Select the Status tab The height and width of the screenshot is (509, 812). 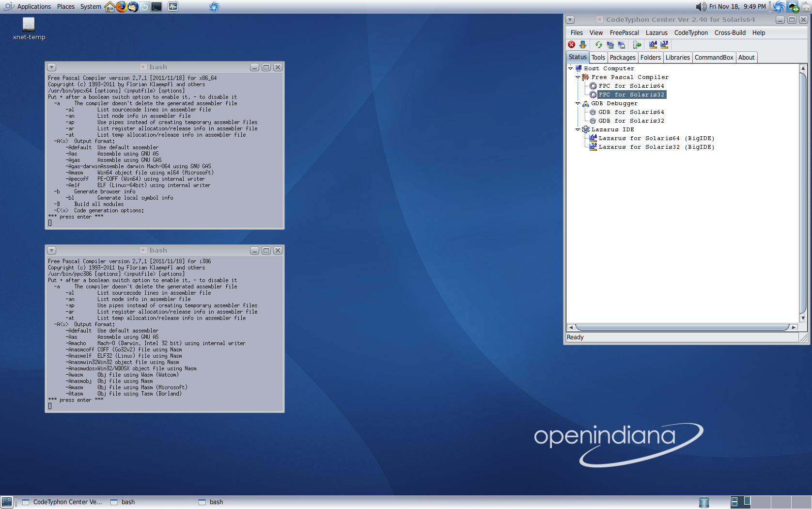[x=578, y=57]
